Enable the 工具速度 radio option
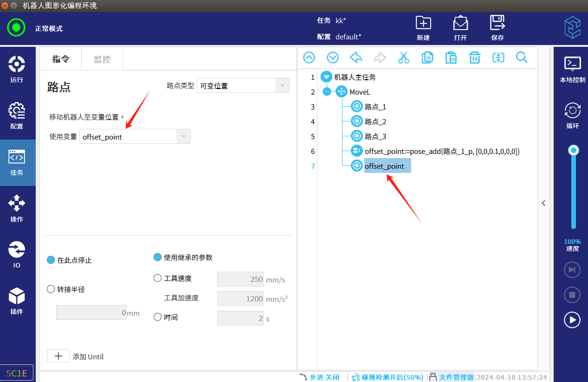This screenshot has width=588, height=382. (x=158, y=278)
